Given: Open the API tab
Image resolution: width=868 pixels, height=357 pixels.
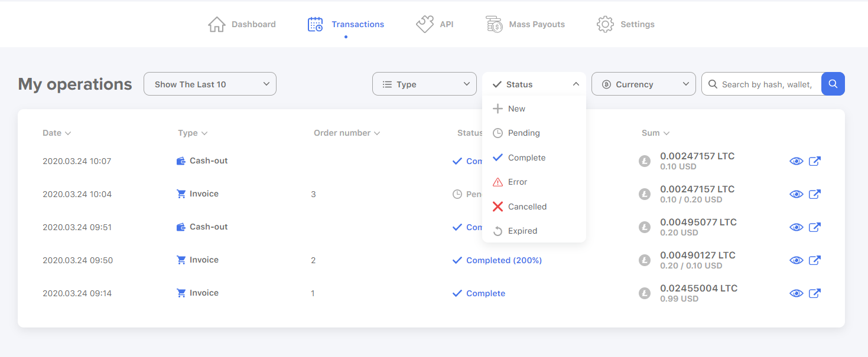Looking at the screenshot, I should 434,24.
